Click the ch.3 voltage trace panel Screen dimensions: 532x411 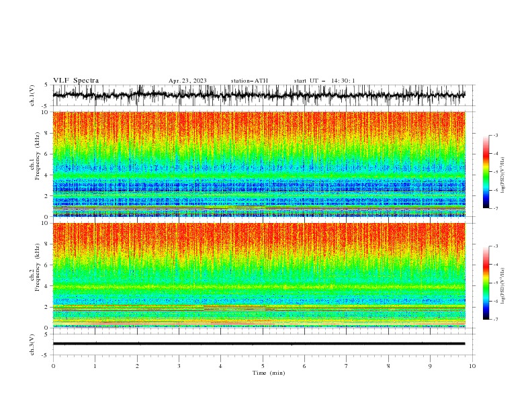[x=263, y=345]
